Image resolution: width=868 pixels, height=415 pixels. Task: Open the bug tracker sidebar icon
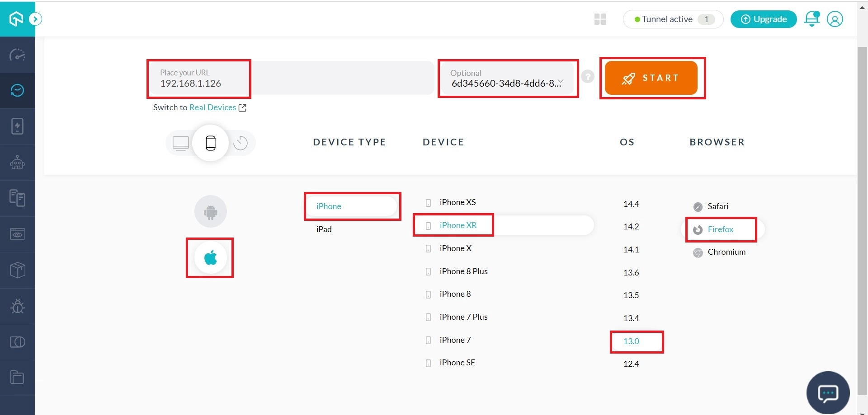(18, 306)
